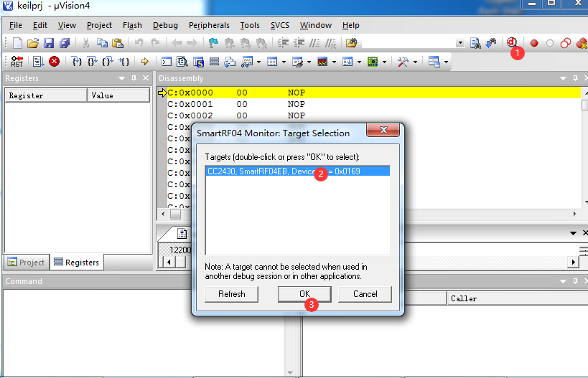Open a file with the folder icon

point(33,43)
